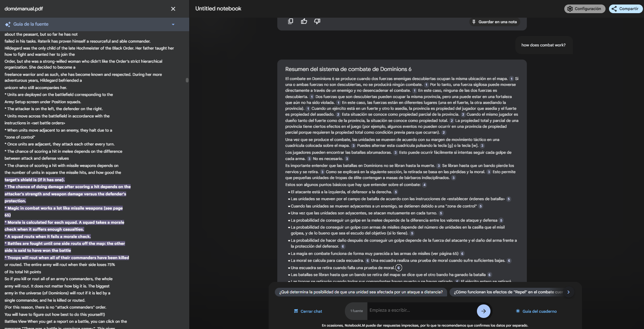Open citation 6 after 'protección del defensor.'
The height and width of the screenshot is (329, 644).
pyautogui.click(x=343, y=247)
